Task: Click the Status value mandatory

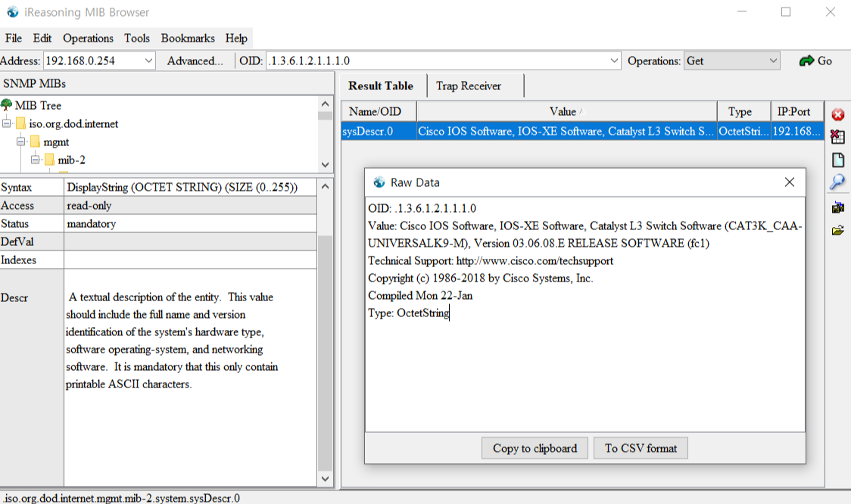Action: point(190,223)
